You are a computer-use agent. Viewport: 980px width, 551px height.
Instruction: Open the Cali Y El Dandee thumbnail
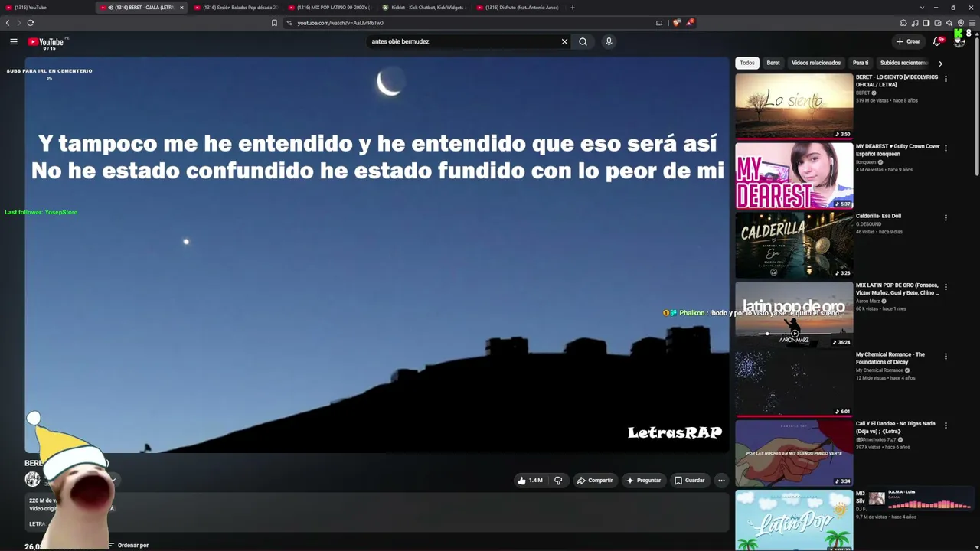point(794,453)
